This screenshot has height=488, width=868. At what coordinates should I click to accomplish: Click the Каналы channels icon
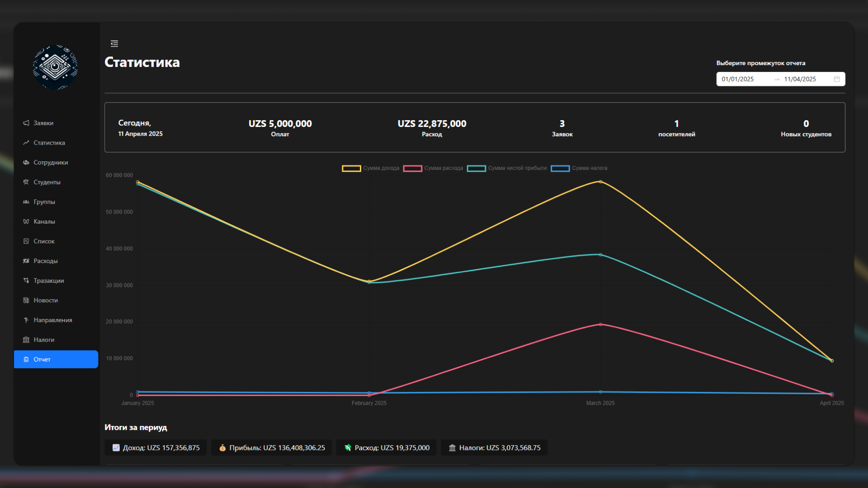click(26, 221)
